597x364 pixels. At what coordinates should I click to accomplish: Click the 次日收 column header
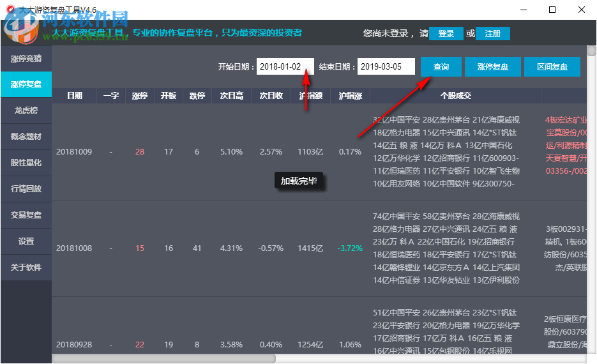[x=271, y=96]
